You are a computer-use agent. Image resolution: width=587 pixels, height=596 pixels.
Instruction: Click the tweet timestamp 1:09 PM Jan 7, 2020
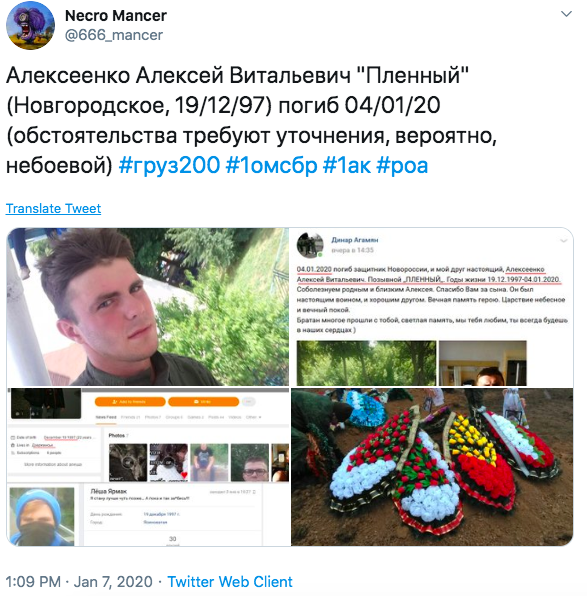click(x=79, y=582)
